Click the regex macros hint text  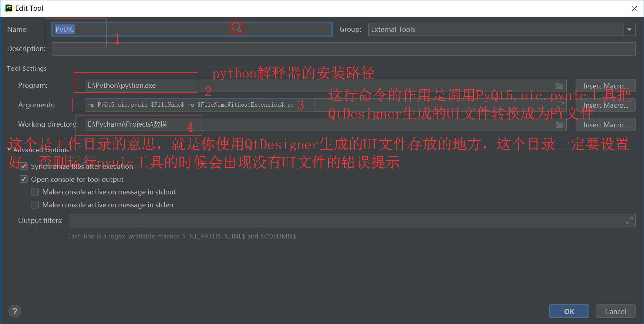(x=182, y=236)
